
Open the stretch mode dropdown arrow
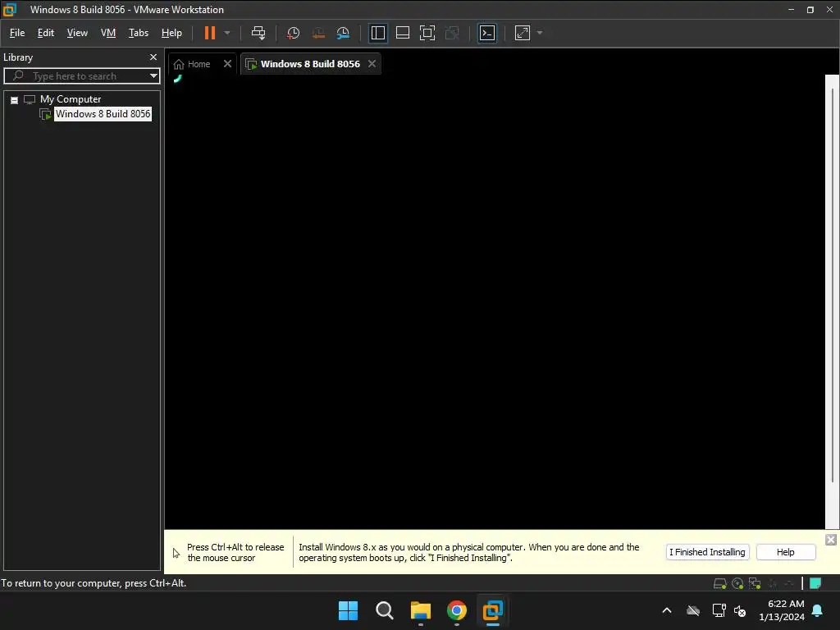pyautogui.click(x=540, y=33)
